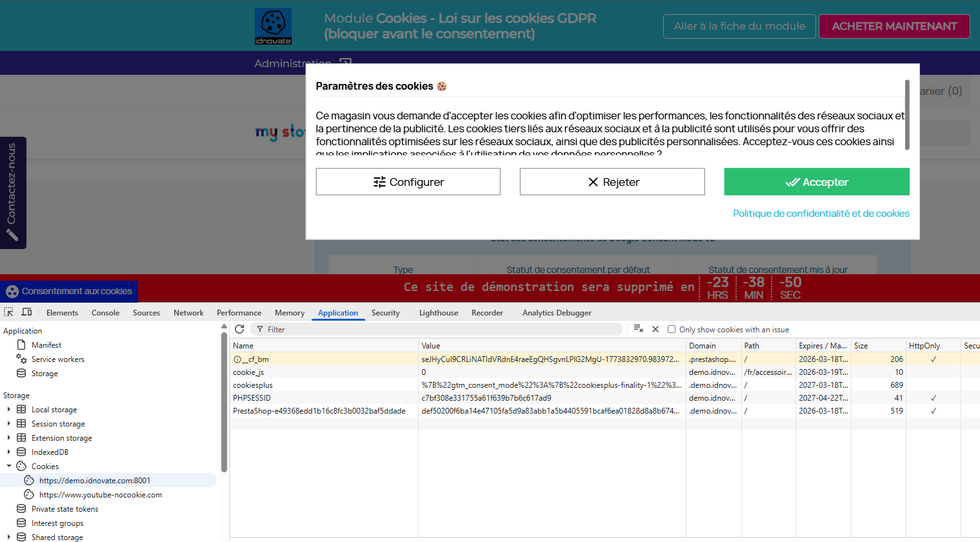Expand the Extension storage tree node
This screenshot has width=980, height=542.
point(9,437)
